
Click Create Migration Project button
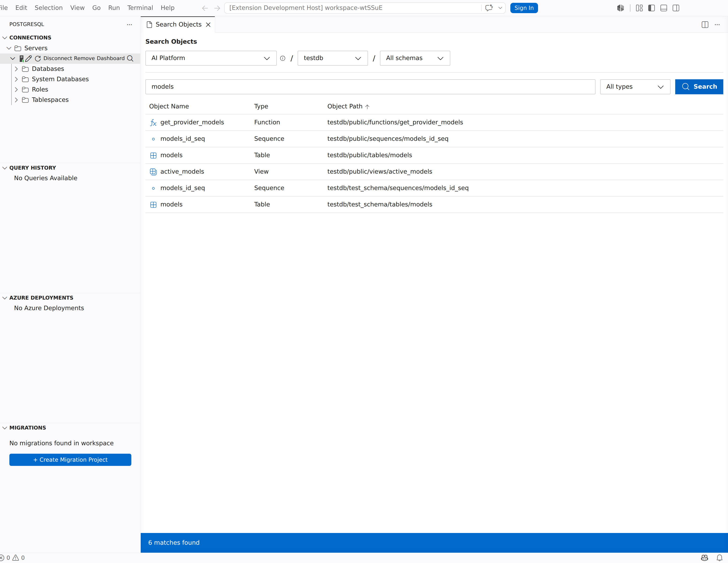point(70,460)
